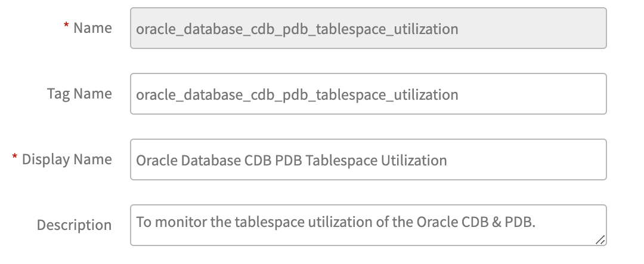Click the "Name" field label
Screen dimensions: 644x264
[x=92, y=28]
